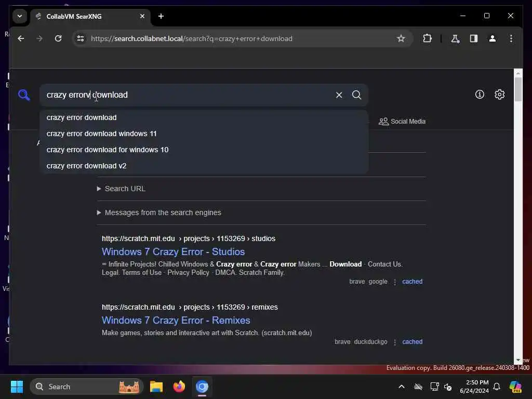Image resolution: width=532 pixels, height=399 pixels.
Task: Choose suggestion crazy error download
Action: [204, 117]
